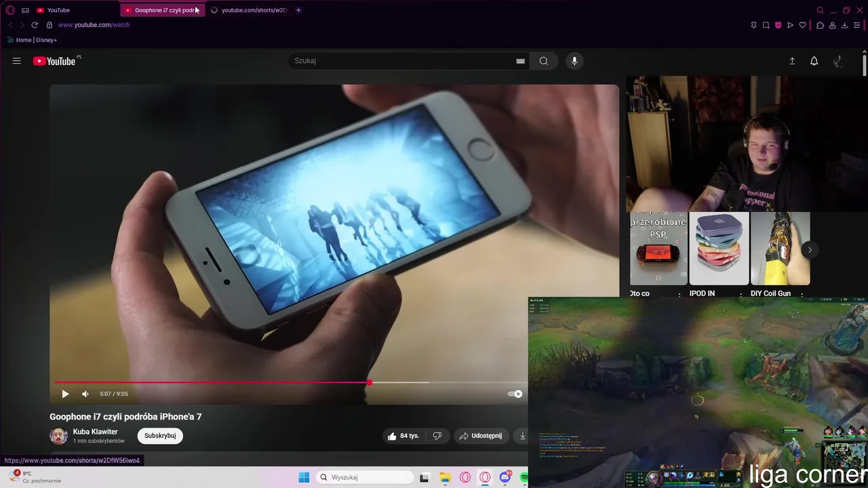This screenshot has height=488, width=868.
Task: Open the browser downloads panel
Action: click(x=844, y=25)
